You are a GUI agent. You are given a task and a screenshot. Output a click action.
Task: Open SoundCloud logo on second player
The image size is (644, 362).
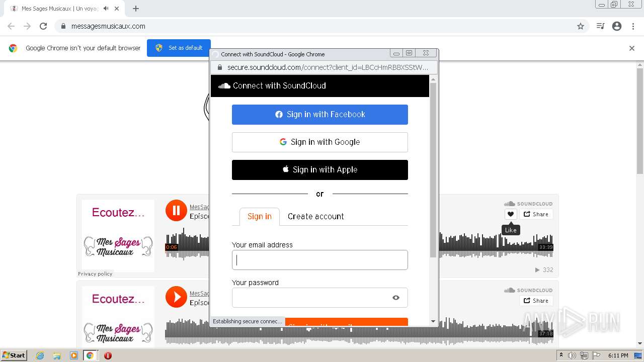[x=528, y=290]
